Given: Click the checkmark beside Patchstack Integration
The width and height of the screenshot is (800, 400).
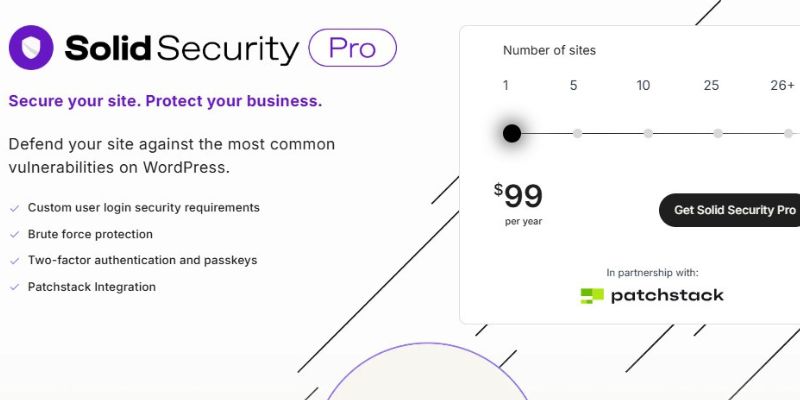Looking at the screenshot, I should (x=14, y=287).
